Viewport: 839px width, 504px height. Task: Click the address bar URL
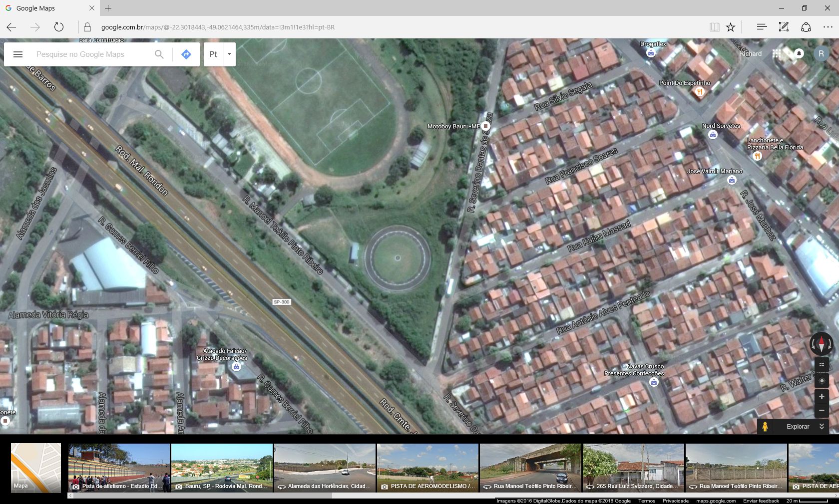[x=218, y=27]
